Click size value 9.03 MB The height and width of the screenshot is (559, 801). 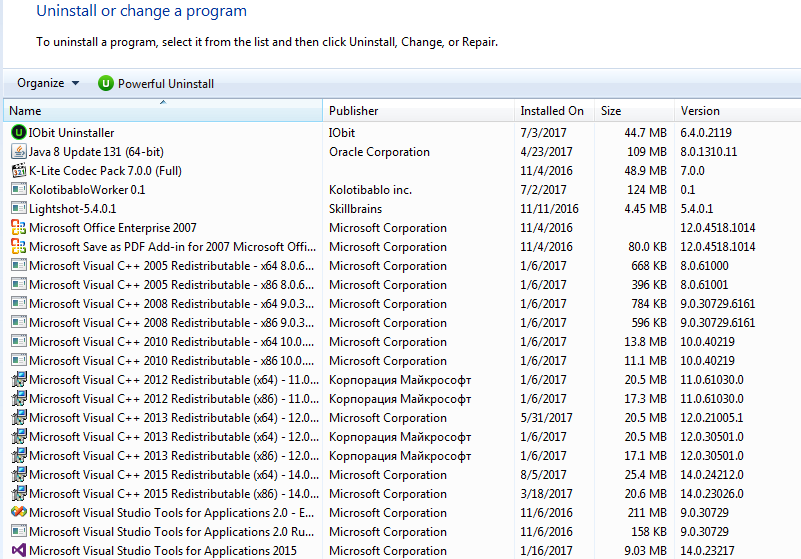[x=645, y=550]
